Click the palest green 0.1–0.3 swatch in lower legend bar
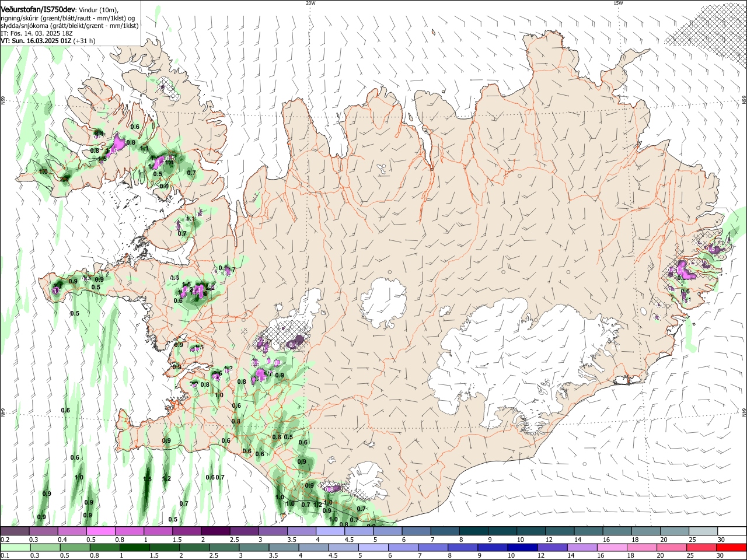 coord(15,547)
